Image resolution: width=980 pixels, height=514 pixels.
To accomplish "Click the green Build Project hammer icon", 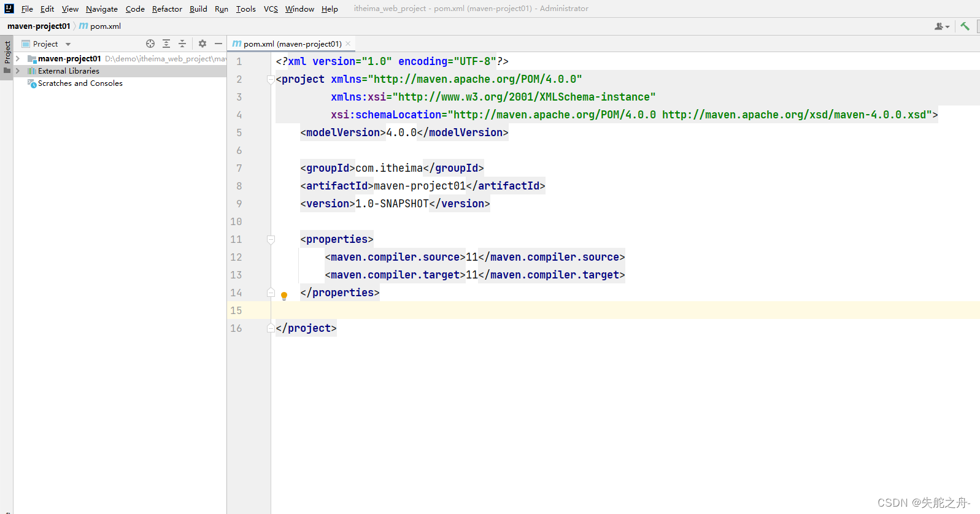I will (x=965, y=26).
